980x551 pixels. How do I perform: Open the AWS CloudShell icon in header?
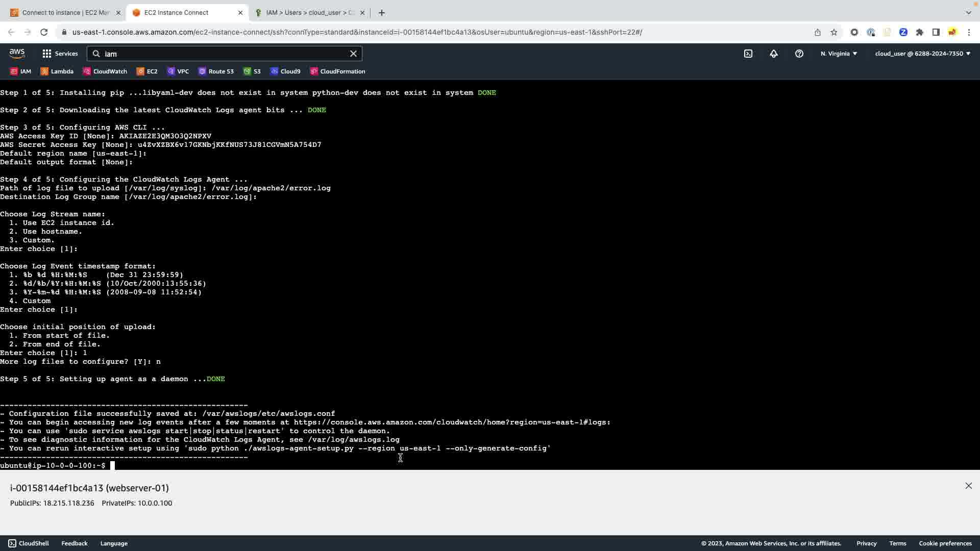point(748,54)
